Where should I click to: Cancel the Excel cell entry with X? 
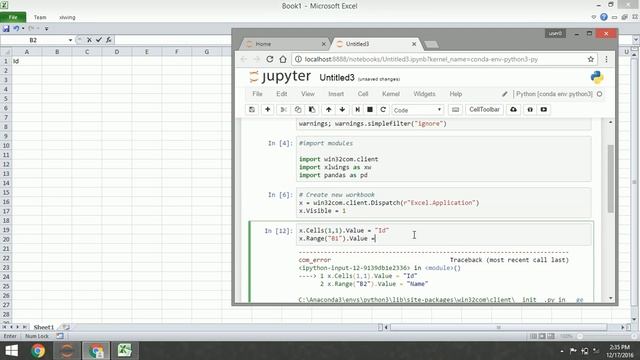[x=89, y=40]
